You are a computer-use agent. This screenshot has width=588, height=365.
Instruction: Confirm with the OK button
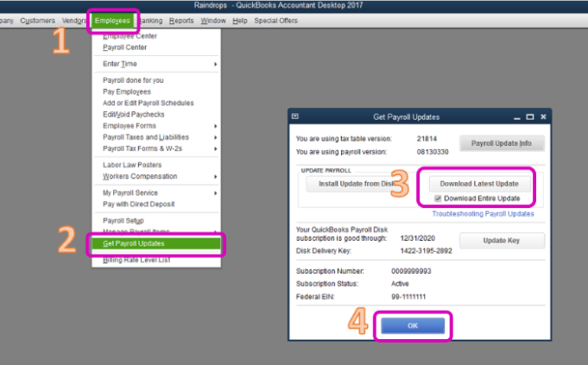point(413,325)
